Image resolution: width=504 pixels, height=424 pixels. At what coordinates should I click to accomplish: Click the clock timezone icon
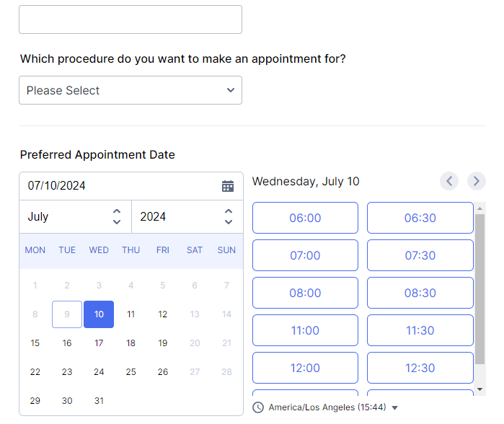coord(258,407)
